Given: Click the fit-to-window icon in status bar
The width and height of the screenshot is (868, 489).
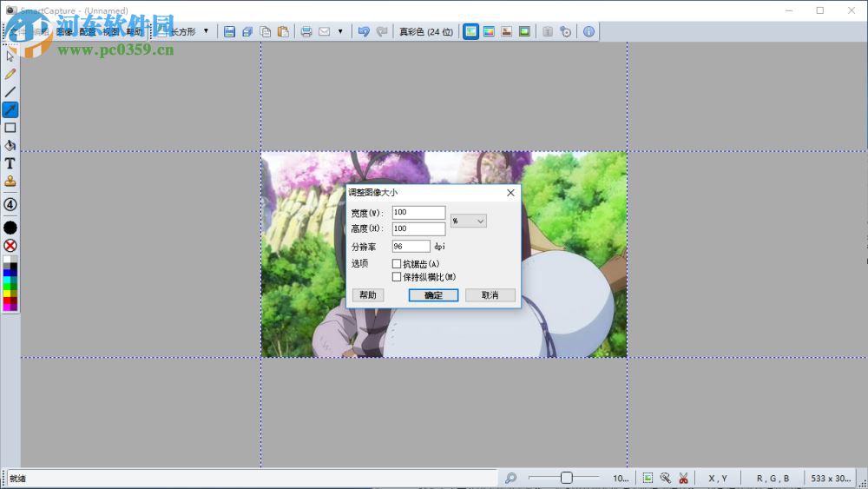Looking at the screenshot, I should click(648, 478).
